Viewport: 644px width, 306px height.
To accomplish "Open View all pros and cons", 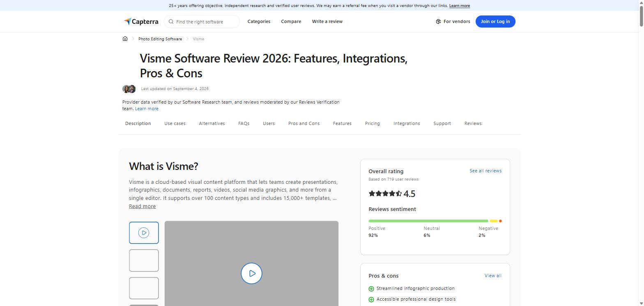I will pyautogui.click(x=493, y=276).
